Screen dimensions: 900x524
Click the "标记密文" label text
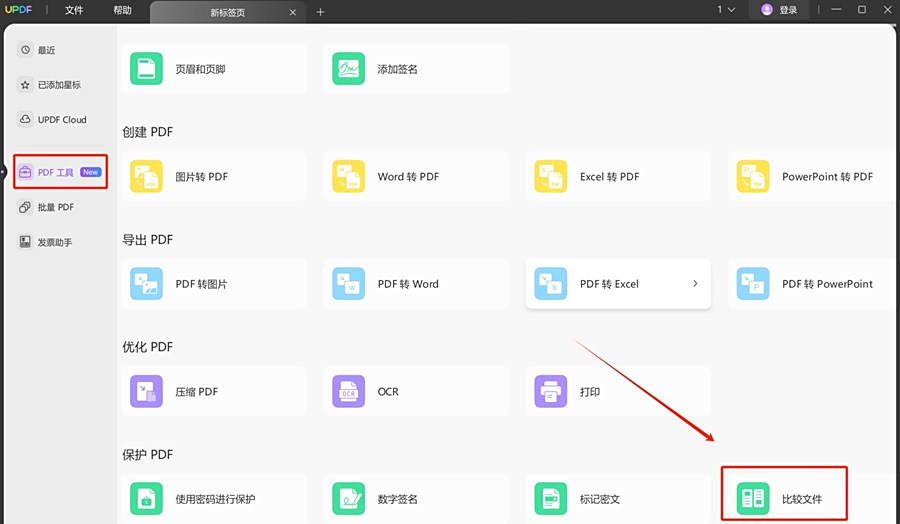coord(600,499)
